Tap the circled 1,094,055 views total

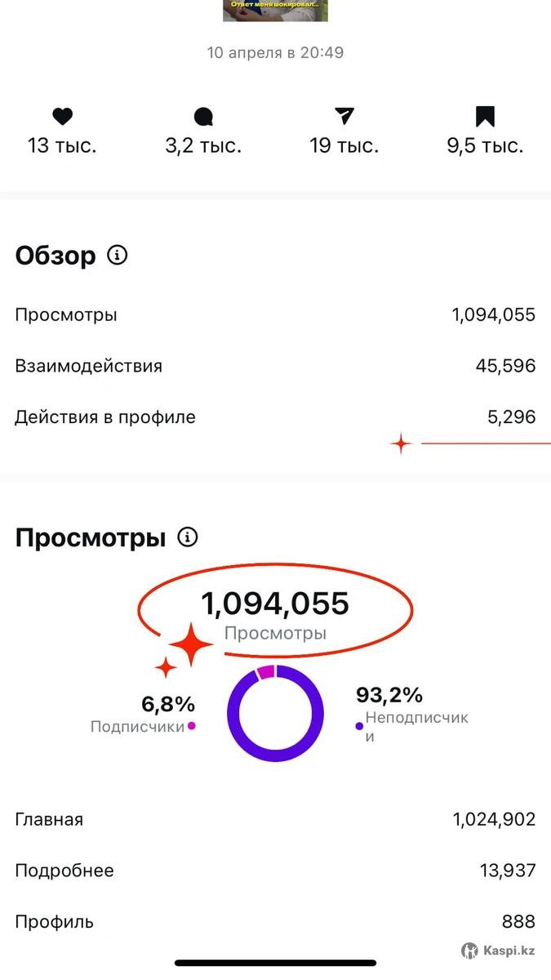[275, 604]
